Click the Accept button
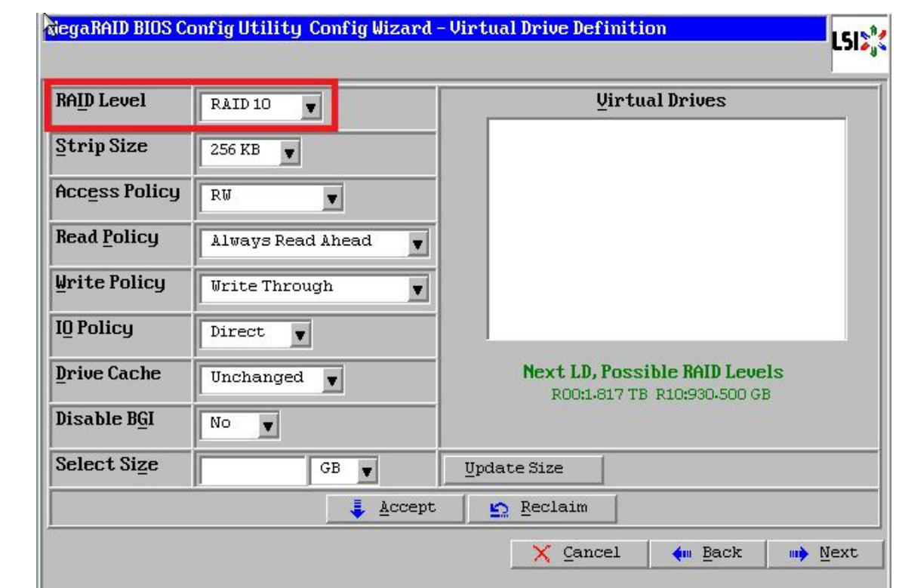This screenshot has height=588, width=899. (x=393, y=505)
